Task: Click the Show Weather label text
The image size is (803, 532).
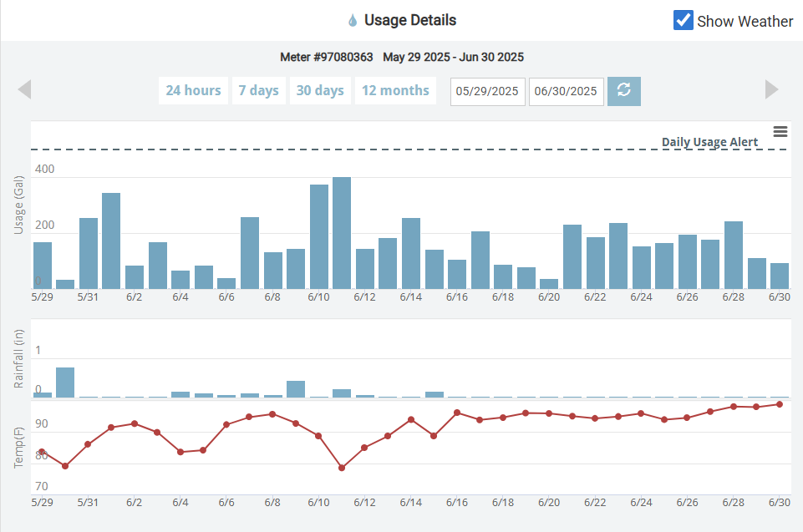Action: point(745,22)
